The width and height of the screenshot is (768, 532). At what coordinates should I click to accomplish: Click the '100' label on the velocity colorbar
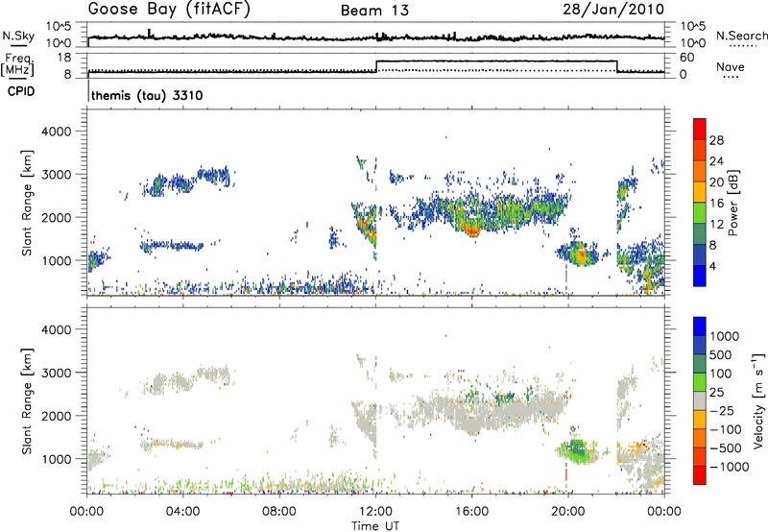(721, 374)
